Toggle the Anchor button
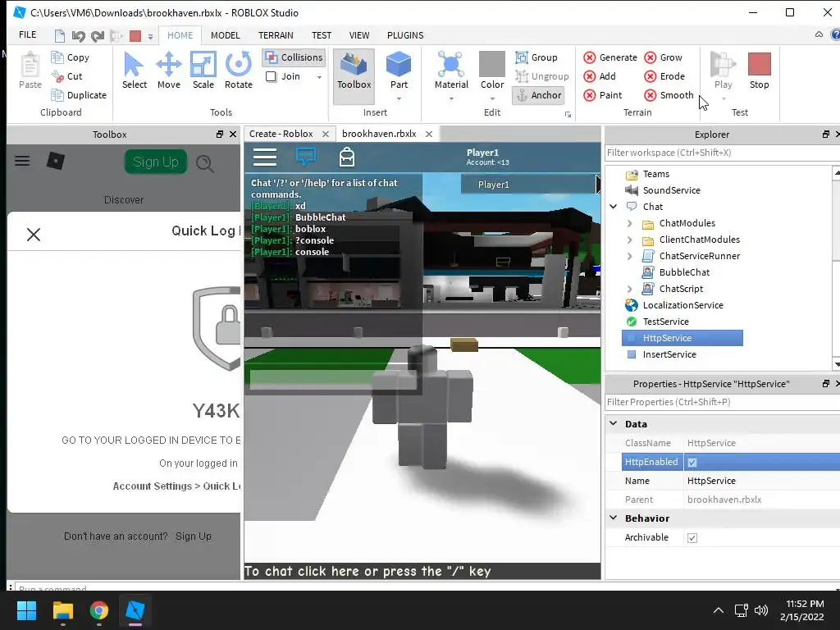 point(538,95)
